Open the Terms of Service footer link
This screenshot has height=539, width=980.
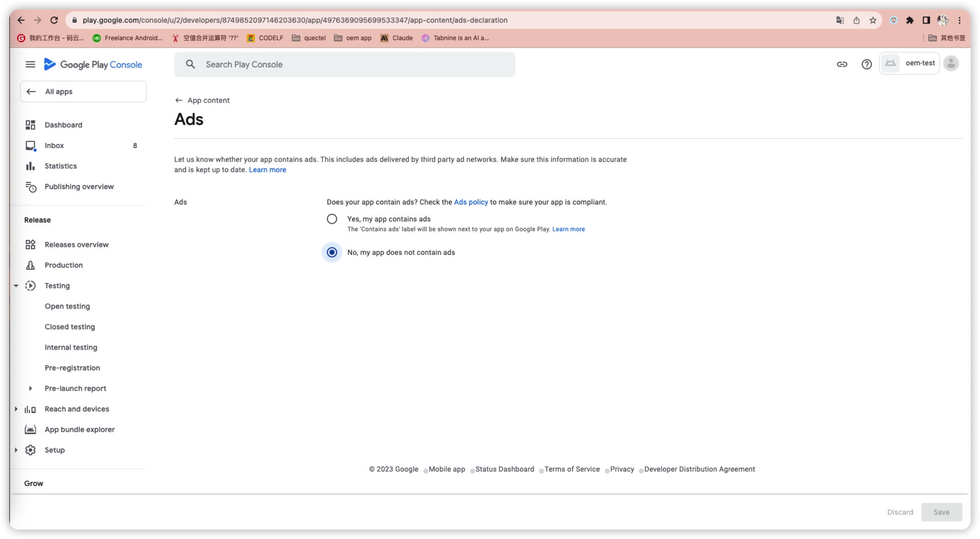572,469
